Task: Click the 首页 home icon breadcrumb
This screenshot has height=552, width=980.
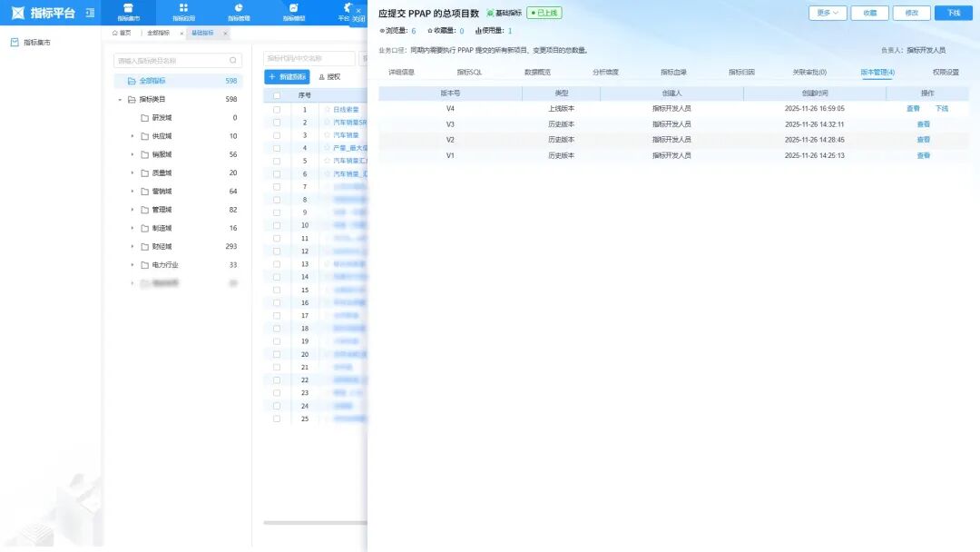Action: 115,33
